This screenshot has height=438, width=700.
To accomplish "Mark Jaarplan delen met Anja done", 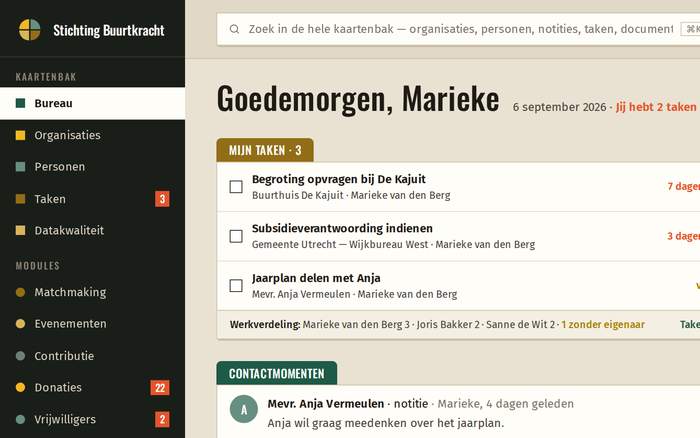I will (x=236, y=286).
